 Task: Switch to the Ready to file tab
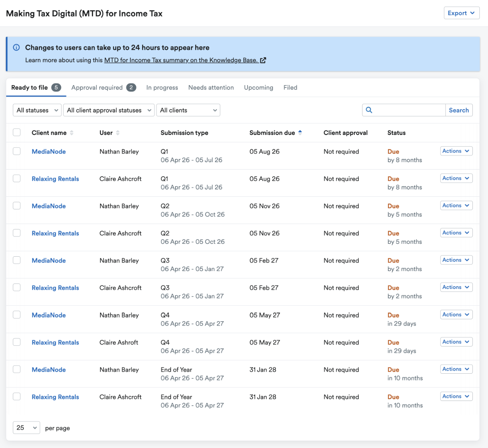[36, 87]
